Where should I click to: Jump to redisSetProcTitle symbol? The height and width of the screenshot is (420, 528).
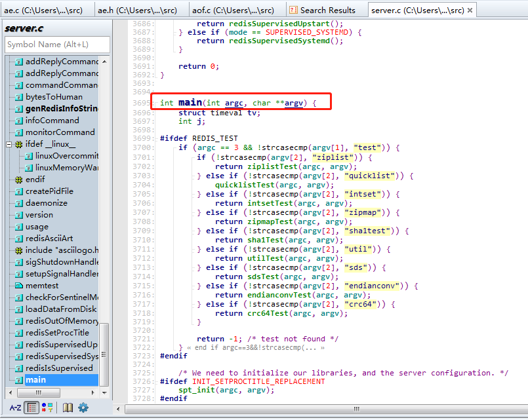point(57,333)
